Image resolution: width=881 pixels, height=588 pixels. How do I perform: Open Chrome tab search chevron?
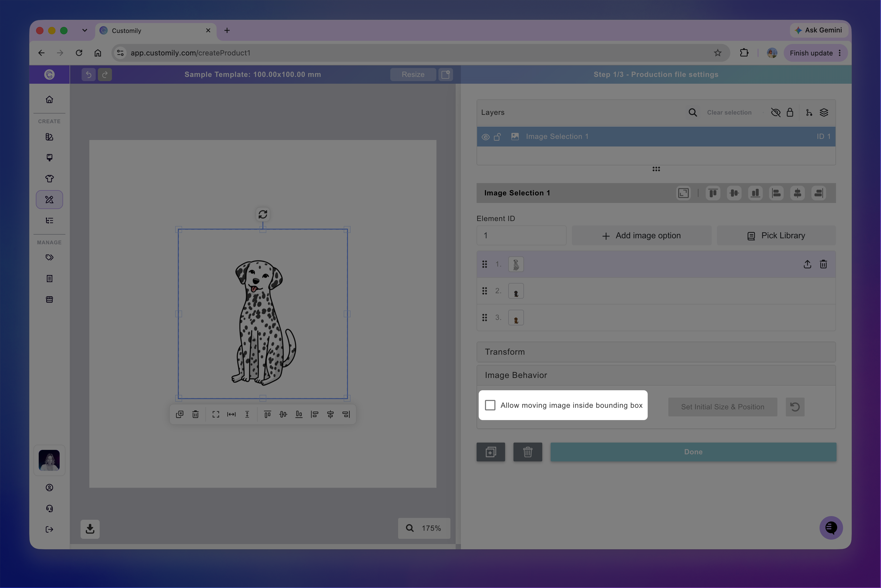pos(84,30)
